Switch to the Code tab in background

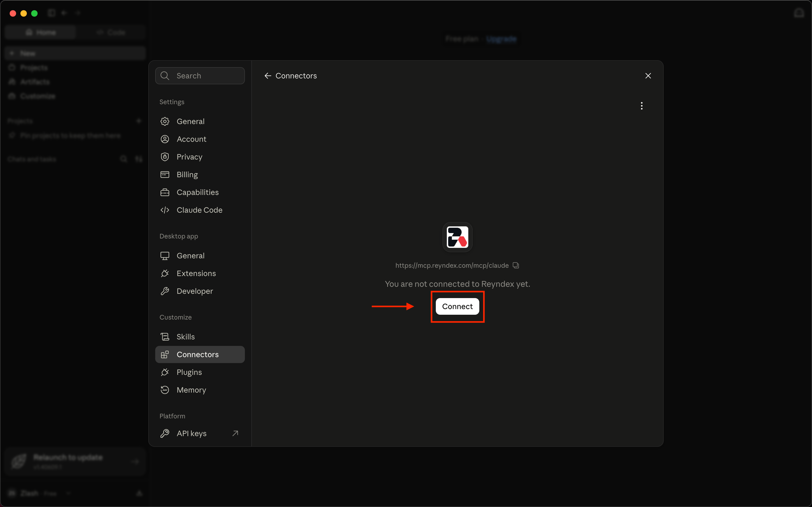111,32
